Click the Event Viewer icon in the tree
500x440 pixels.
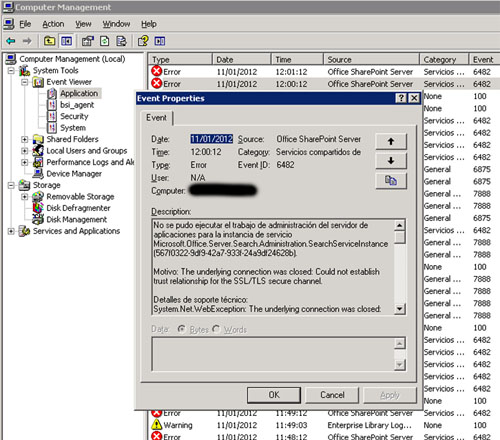[38, 82]
